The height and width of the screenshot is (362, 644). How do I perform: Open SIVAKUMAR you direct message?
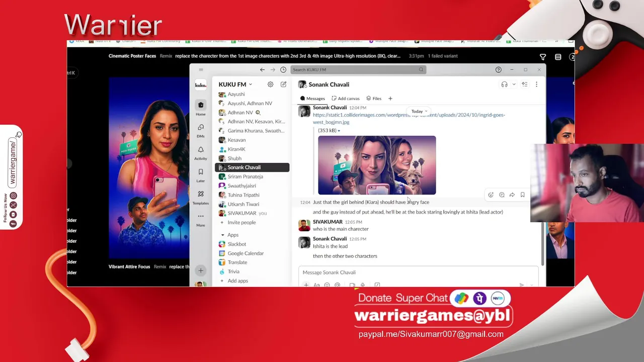252,213
